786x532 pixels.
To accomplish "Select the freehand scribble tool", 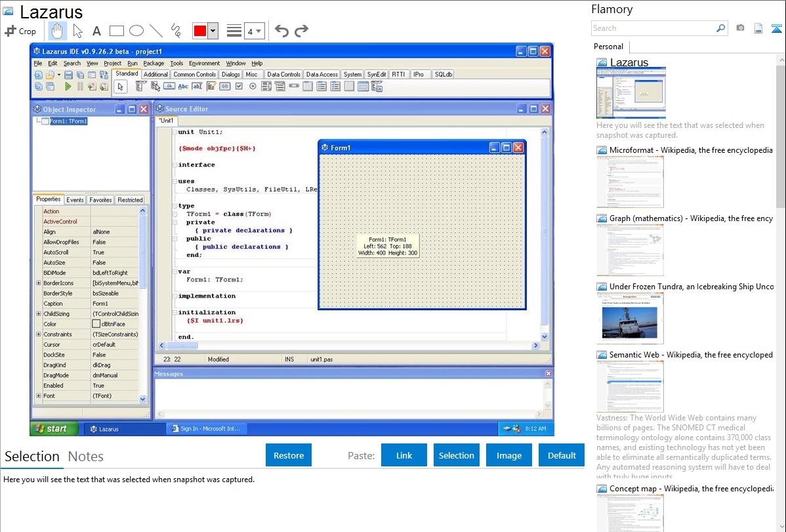I will click(176, 31).
